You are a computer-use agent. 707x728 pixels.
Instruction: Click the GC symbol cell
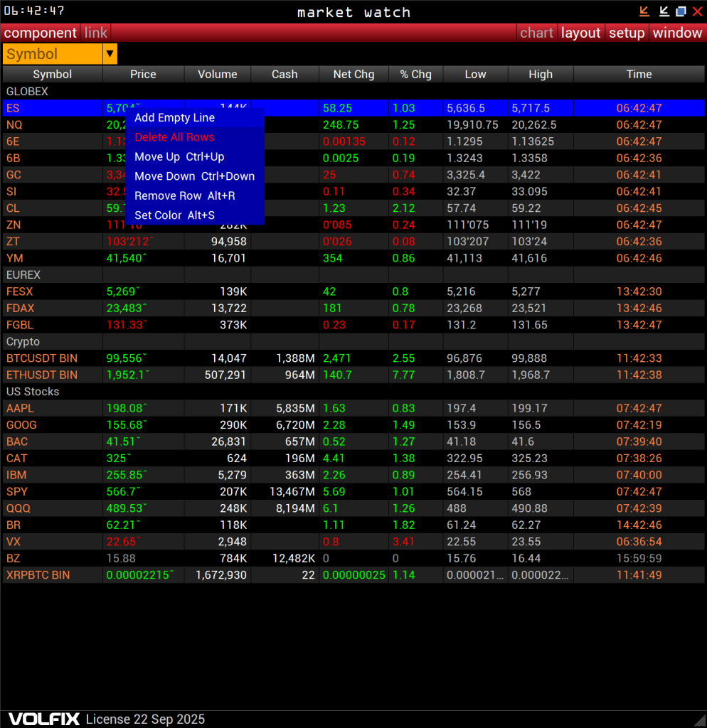coord(53,175)
